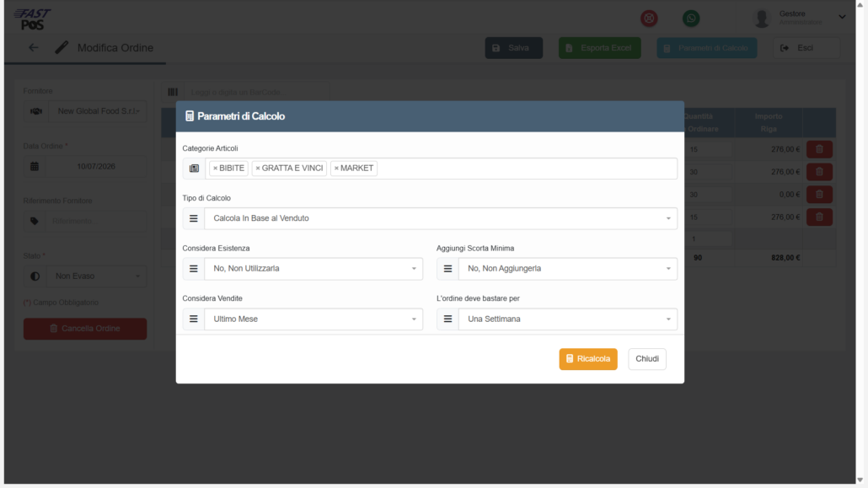This screenshot has height=488, width=868.
Task: Click the Esporta Excel button
Action: pos(599,48)
